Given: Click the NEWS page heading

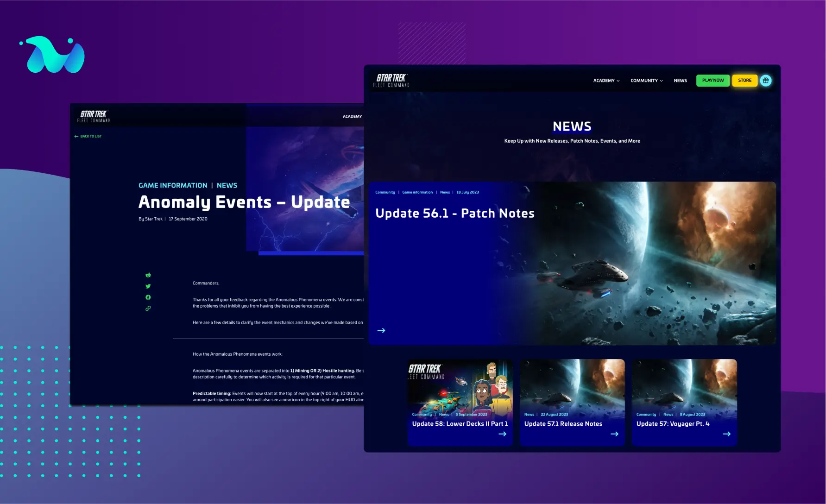Looking at the screenshot, I should [x=572, y=126].
